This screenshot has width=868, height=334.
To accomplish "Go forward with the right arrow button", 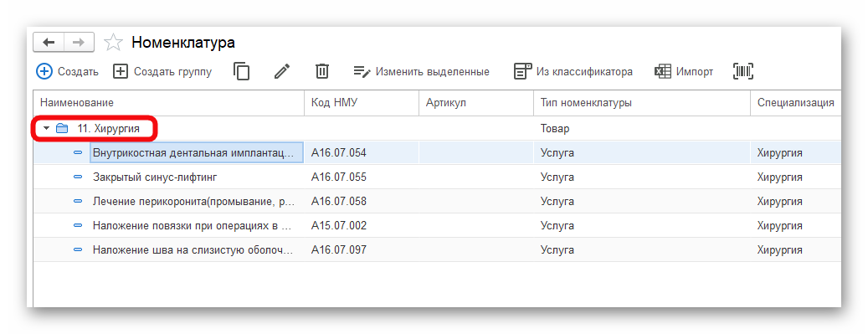I will pyautogui.click(x=80, y=42).
